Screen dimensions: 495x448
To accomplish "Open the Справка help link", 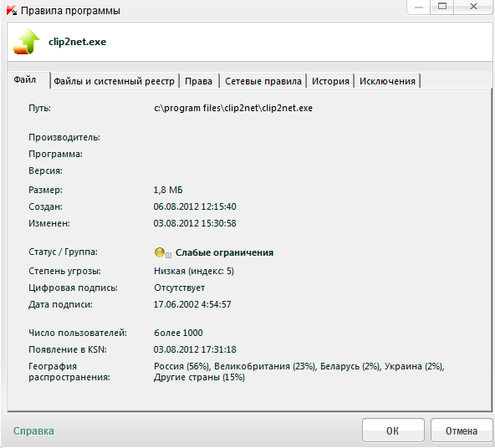I will click(33, 431).
